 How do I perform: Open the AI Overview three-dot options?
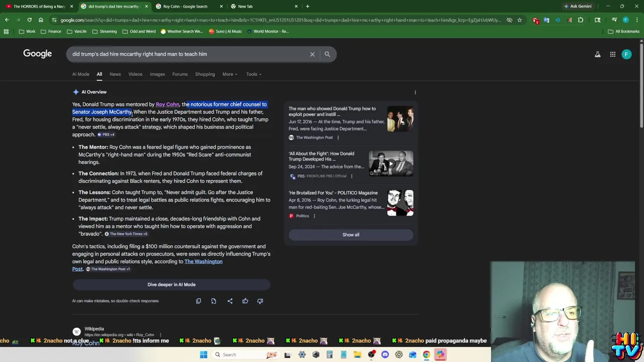tap(415, 93)
